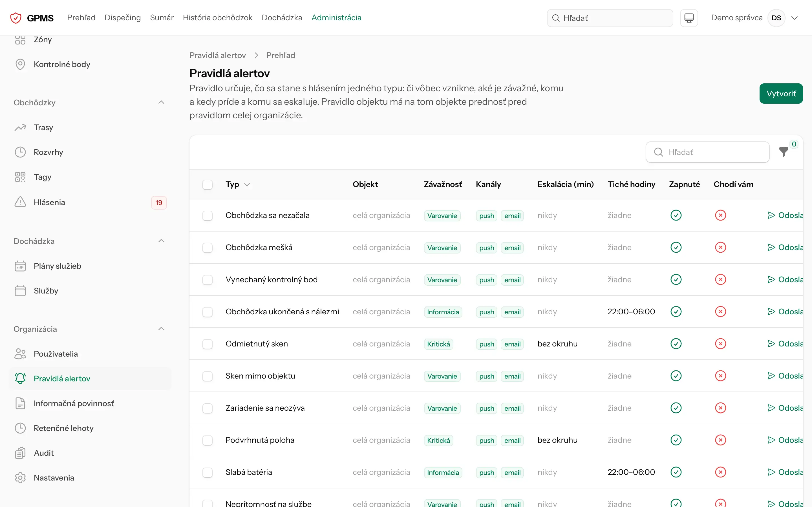This screenshot has width=812, height=507.
Task: Check the Obchôdzka sa nezačala row checkbox
Action: point(207,215)
